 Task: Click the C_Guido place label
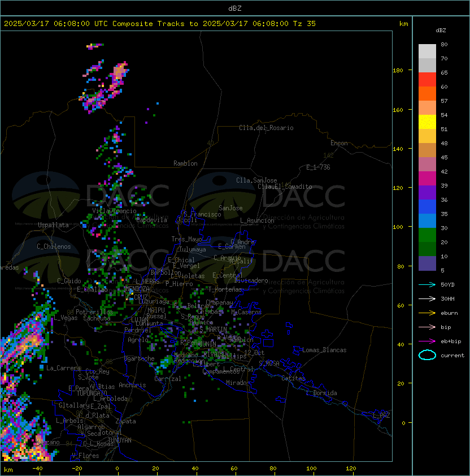tap(69, 281)
